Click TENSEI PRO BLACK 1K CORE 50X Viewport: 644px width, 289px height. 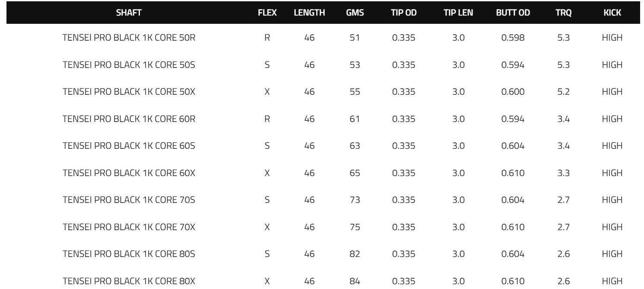129,92
